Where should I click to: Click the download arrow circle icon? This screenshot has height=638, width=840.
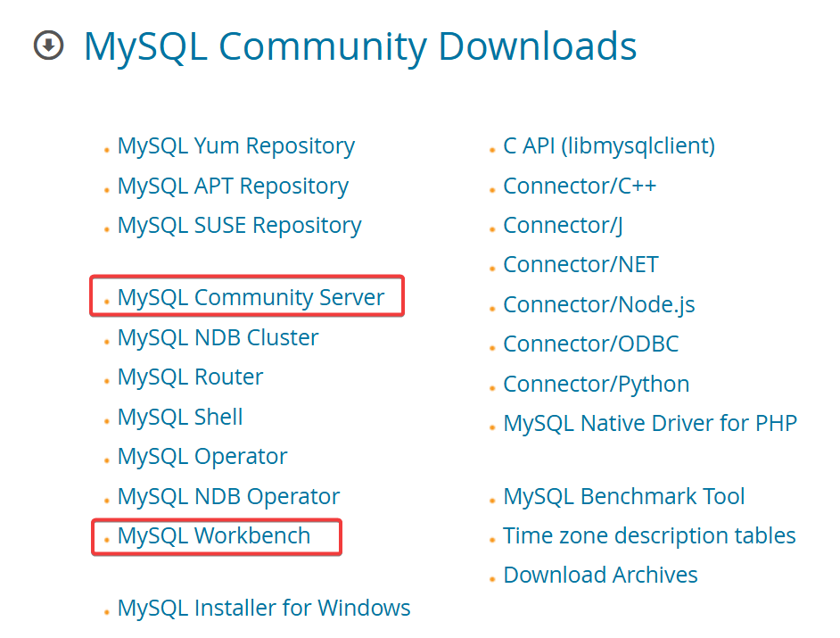[x=49, y=46]
